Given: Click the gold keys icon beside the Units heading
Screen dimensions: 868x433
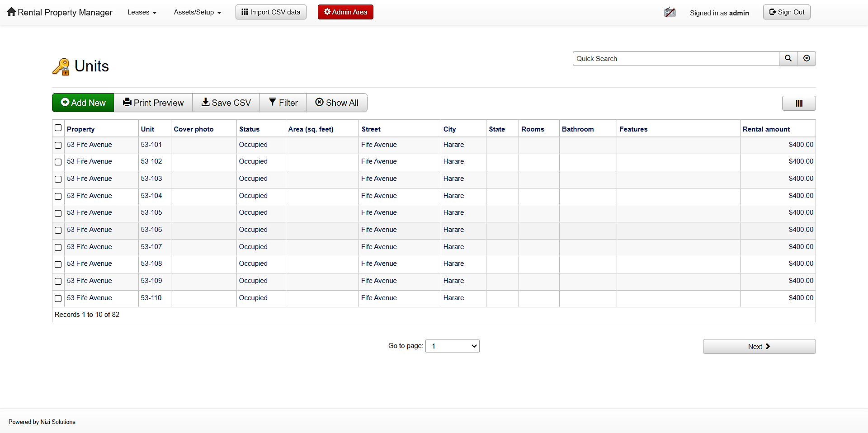Looking at the screenshot, I should (61, 66).
